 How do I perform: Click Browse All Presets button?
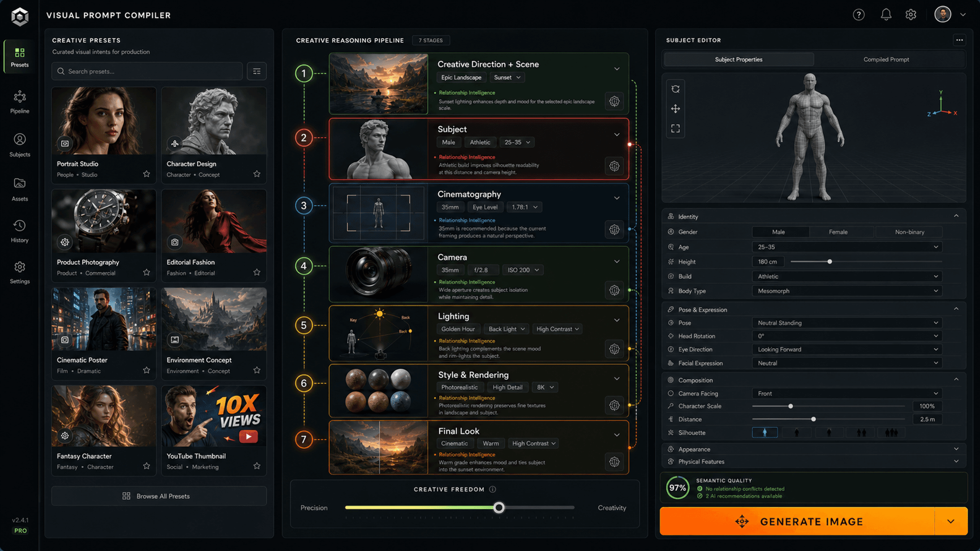tap(159, 496)
